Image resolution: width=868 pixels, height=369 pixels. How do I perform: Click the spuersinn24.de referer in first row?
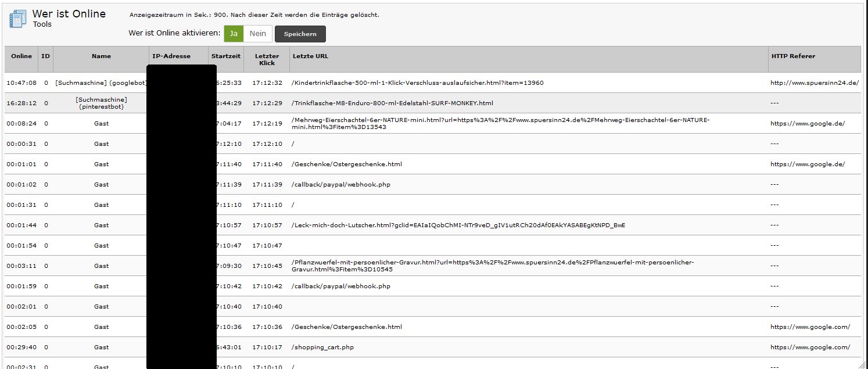814,83
